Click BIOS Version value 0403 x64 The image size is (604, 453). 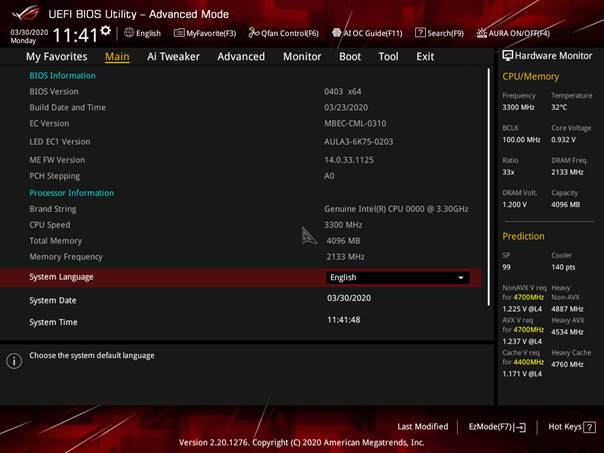(342, 92)
